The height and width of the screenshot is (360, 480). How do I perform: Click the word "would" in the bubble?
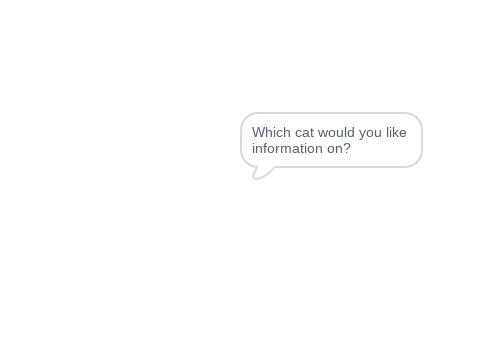tap(336, 132)
